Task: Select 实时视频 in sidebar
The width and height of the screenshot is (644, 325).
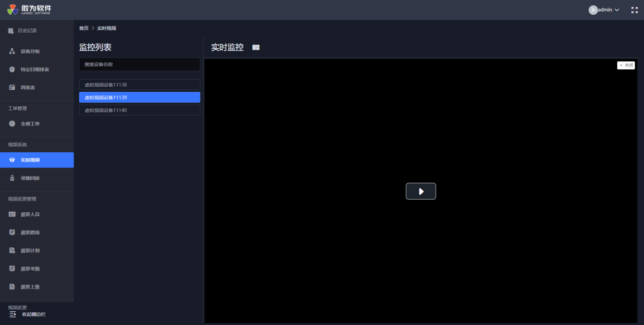Action: click(37, 160)
